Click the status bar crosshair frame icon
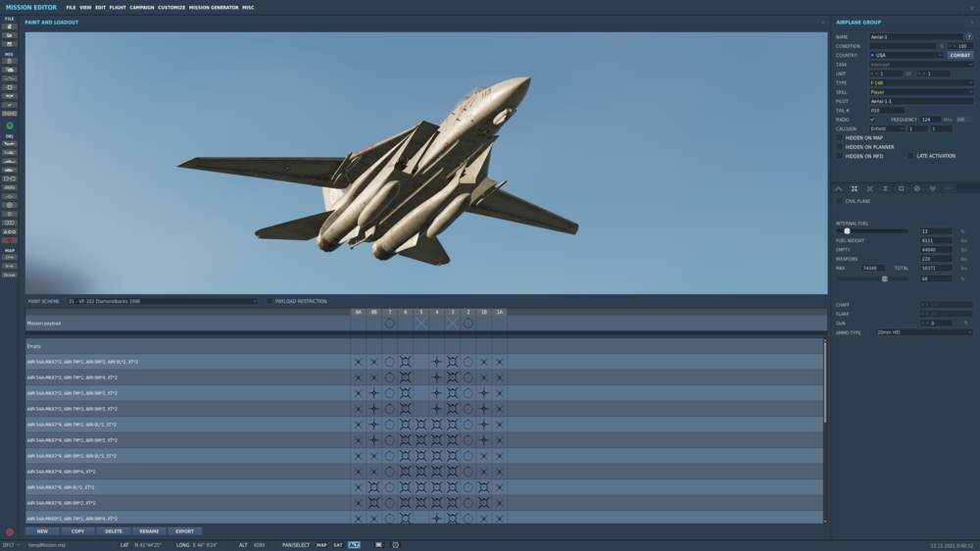 [x=395, y=545]
